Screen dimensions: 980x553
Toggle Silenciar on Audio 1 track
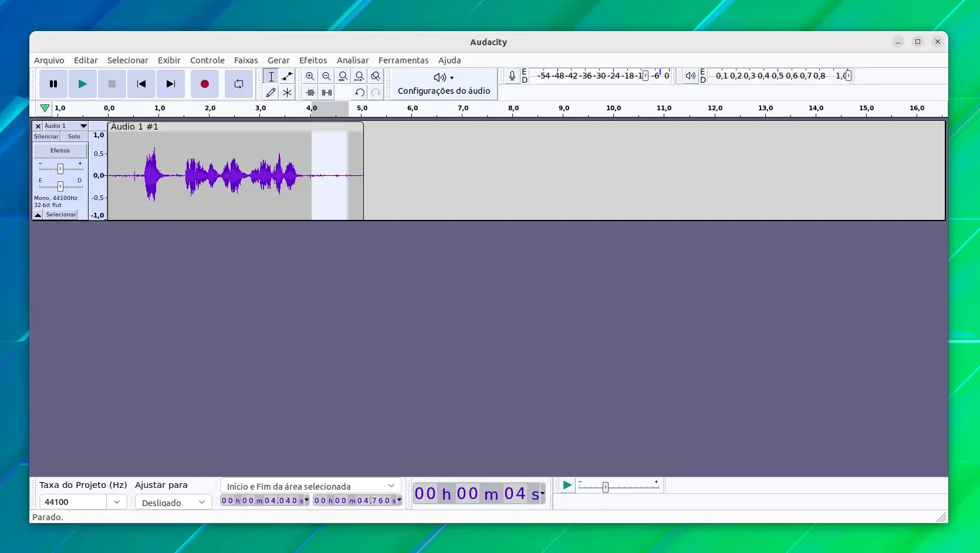[x=46, y=137]
